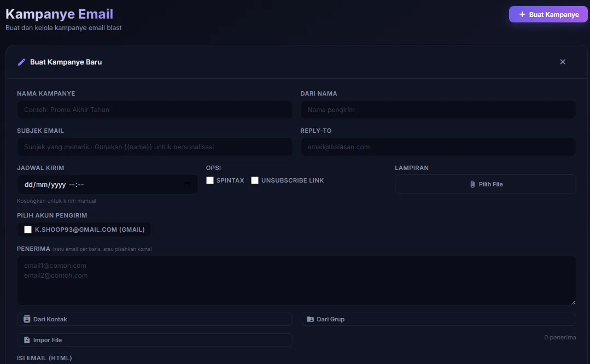
Task: Enable the Spintax checkbox
Action: (210, 180)
